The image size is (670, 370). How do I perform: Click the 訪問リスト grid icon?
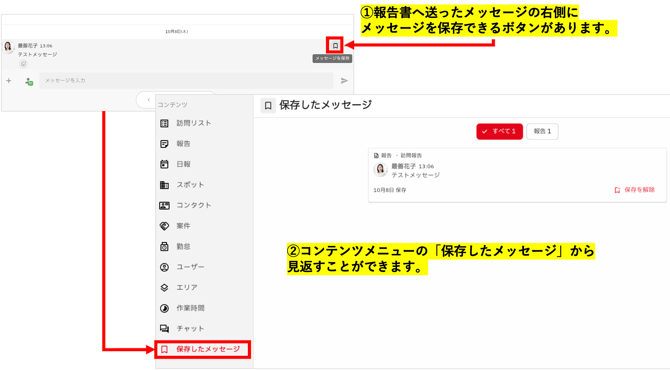click(164, 123)
